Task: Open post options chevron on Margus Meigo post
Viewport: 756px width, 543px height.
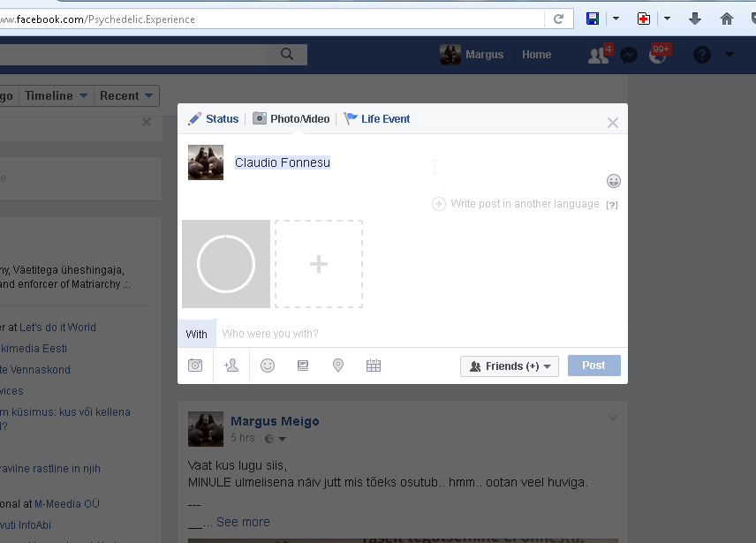Action: click(x=612, y=419)
